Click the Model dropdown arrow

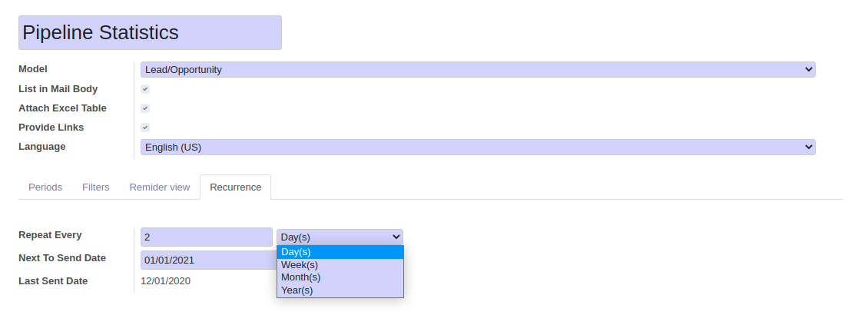(x=808, y=70)
